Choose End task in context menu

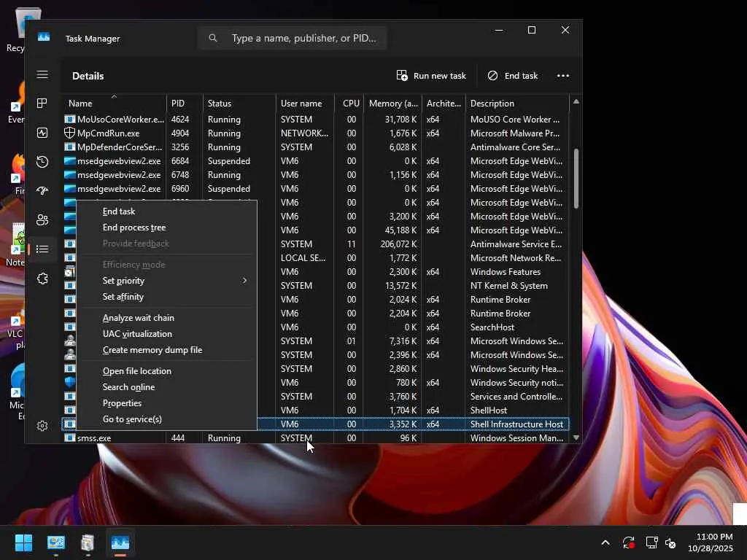119,211
